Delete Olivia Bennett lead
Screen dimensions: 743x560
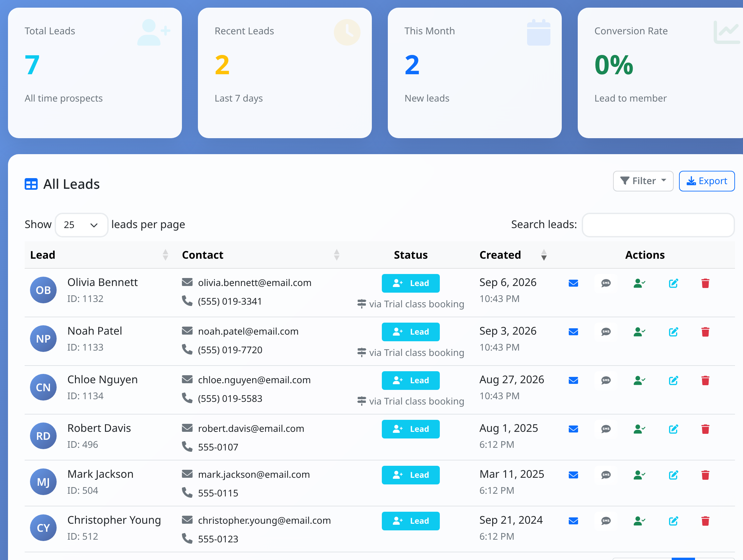[705, 283]
